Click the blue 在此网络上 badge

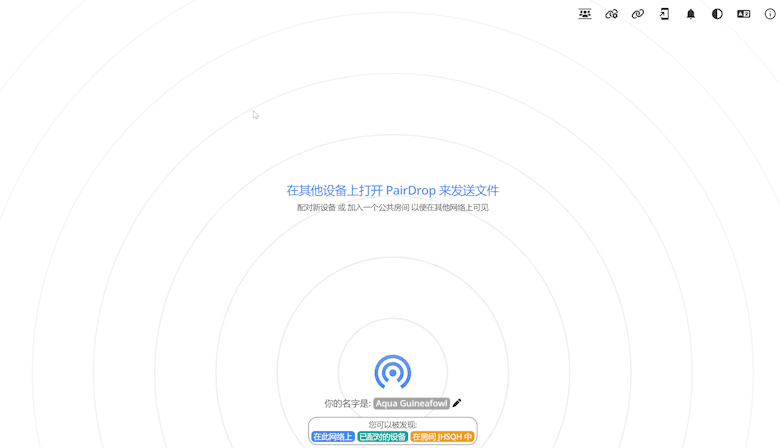pyautogui.click(x=332, y=437)
